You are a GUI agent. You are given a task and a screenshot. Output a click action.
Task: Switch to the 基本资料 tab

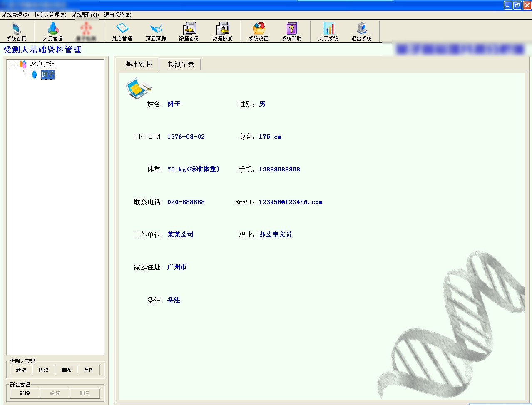139,64
